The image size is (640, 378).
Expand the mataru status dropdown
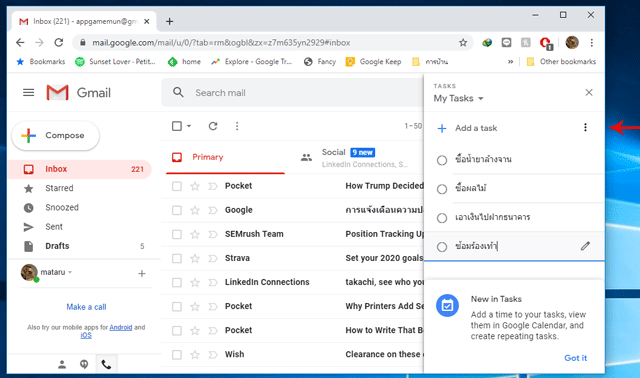point(70,272)
